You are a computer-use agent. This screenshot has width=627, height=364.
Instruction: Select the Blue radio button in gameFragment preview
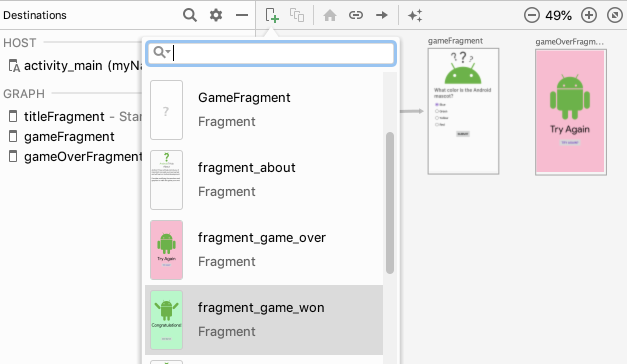[x=437, y=104]
